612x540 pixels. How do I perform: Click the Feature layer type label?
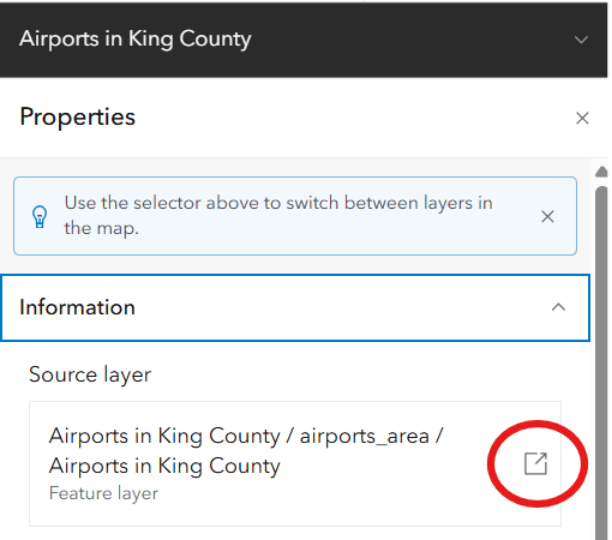103,494
